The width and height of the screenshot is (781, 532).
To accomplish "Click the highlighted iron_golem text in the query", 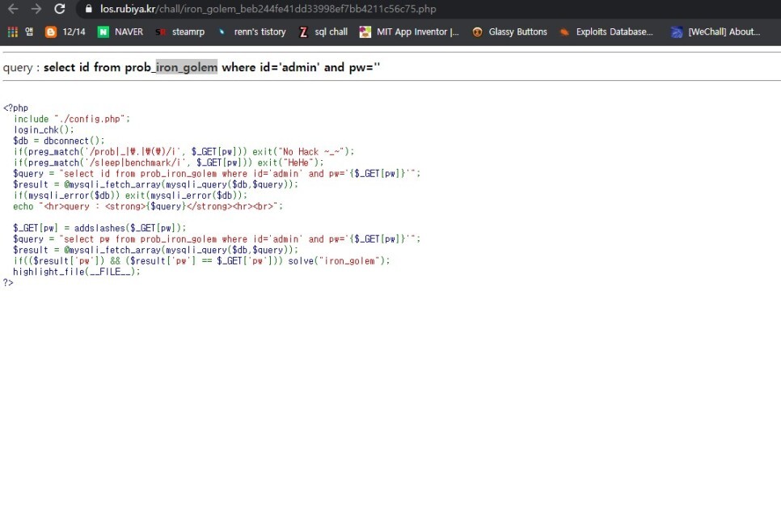I will pyautogui.click(x=187, y=67).
